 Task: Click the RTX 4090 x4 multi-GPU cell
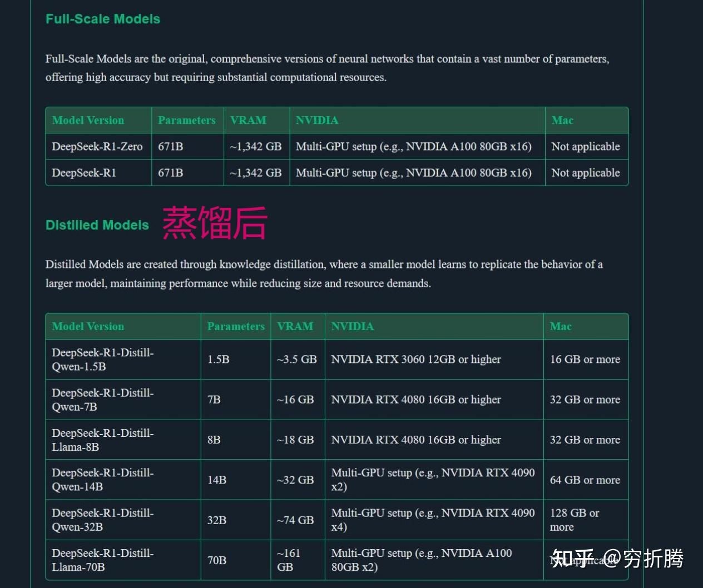(x=433, y=520)
